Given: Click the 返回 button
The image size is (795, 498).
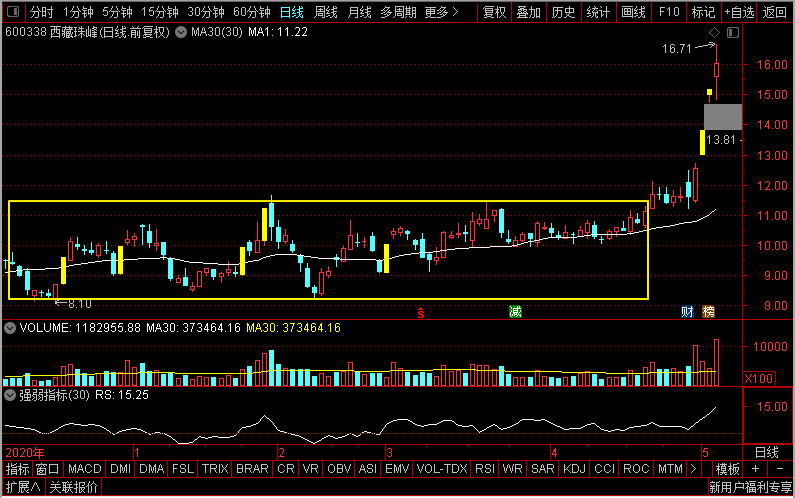Looking at the screenshot, I should click(x=775, y=12).
